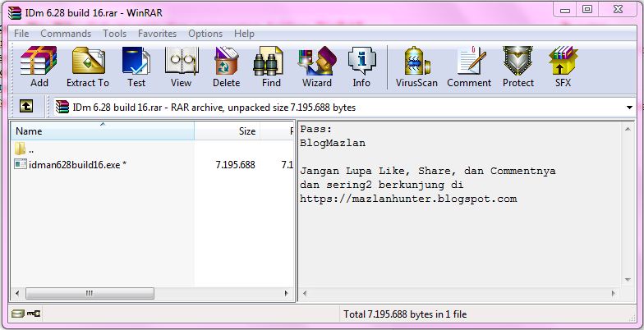644x330 pixels.
Task: Expand the archive path dropdown arrow
Action: tap(629, 108)
